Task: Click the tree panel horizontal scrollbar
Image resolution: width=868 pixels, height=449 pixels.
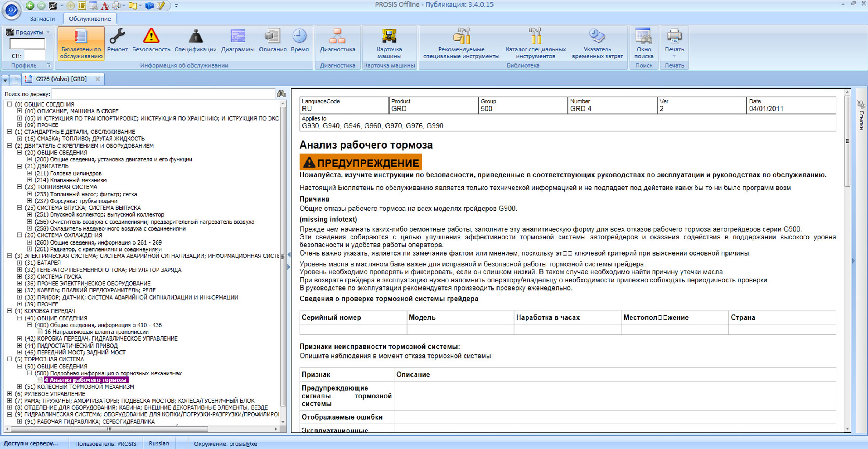Action: 109,429
